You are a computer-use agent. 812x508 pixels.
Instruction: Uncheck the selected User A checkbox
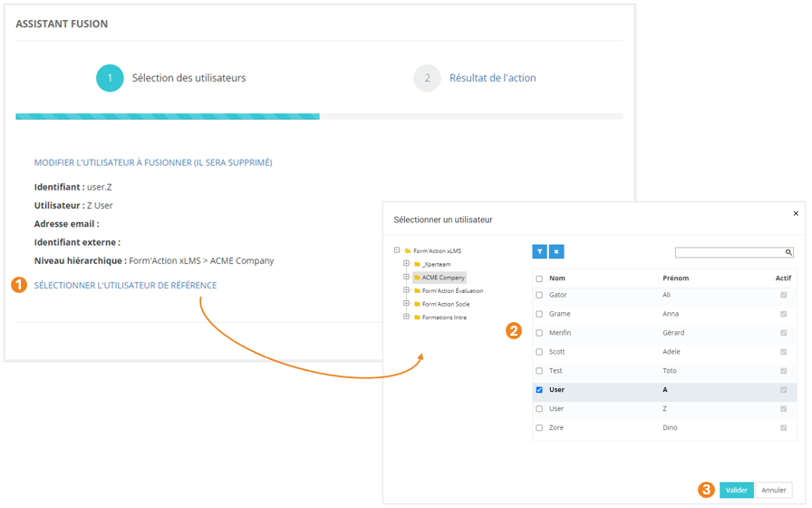point(539,390)
